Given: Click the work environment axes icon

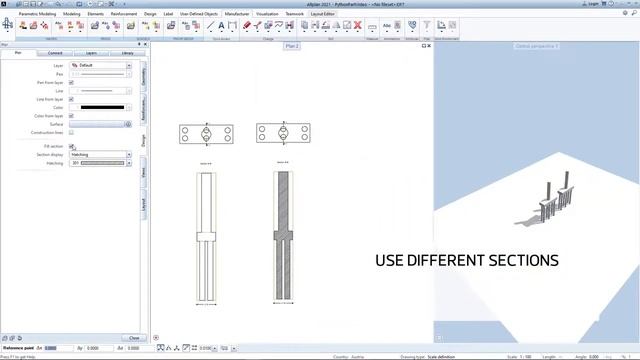Looking at the screenshot, I should coord(441,25).
